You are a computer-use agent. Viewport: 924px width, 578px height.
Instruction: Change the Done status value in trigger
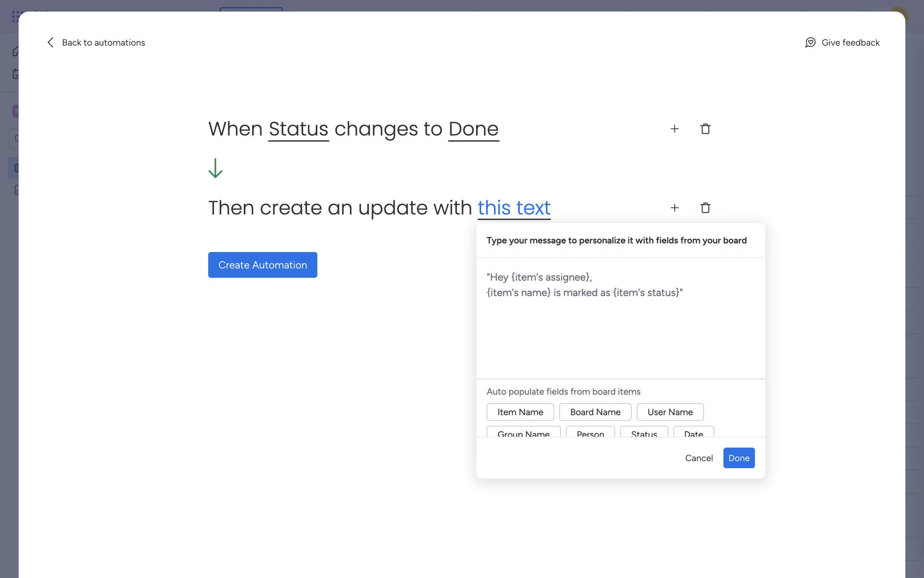473,129
